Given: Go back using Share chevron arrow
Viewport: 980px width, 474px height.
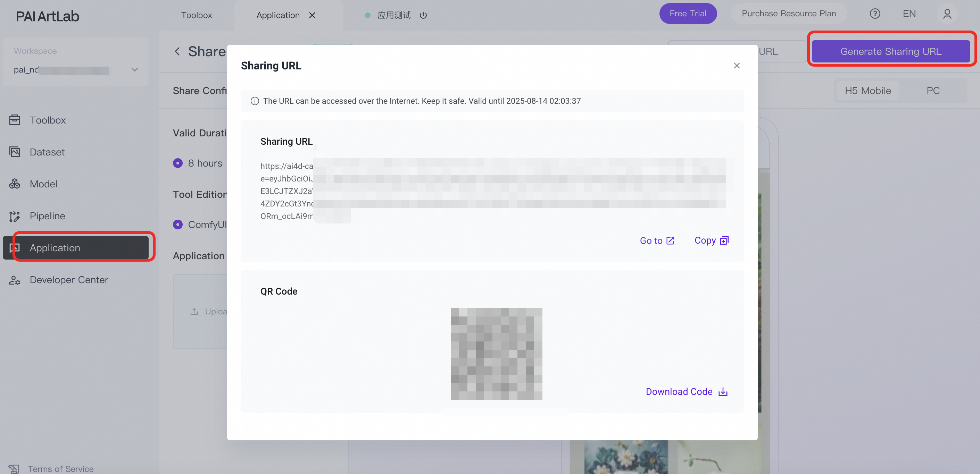Looking at the screenshot, I should click(x=177, y=52).
